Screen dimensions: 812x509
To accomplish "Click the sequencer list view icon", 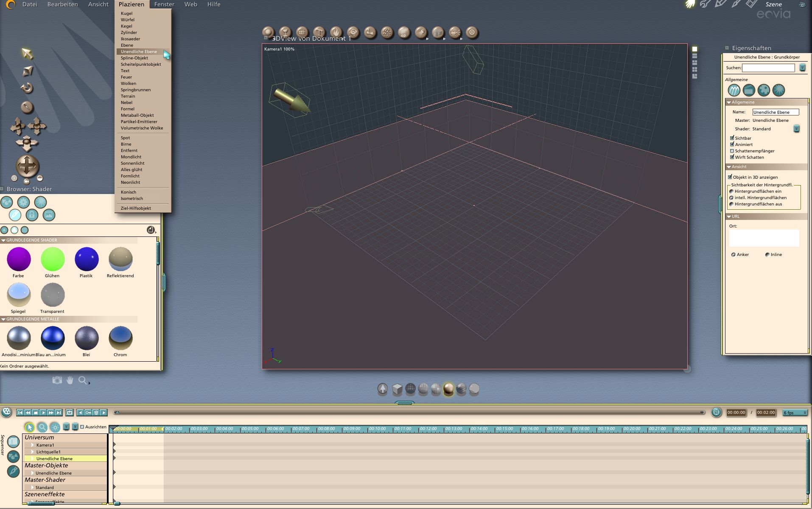I will click(x=13, y=442).
